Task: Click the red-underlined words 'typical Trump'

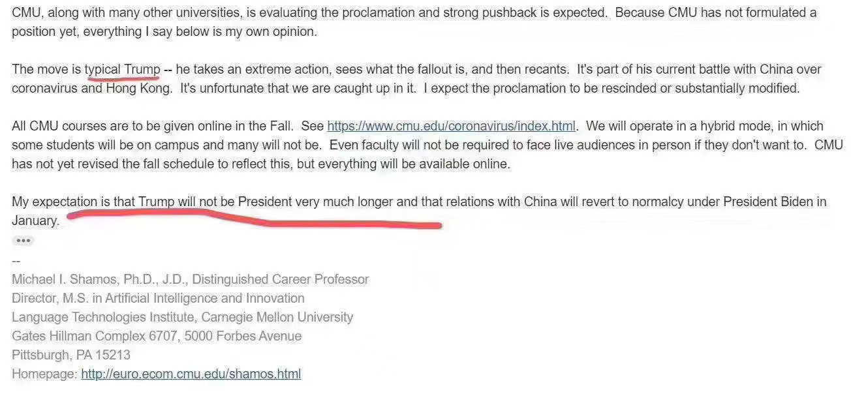Action: [x=122, y=69]
